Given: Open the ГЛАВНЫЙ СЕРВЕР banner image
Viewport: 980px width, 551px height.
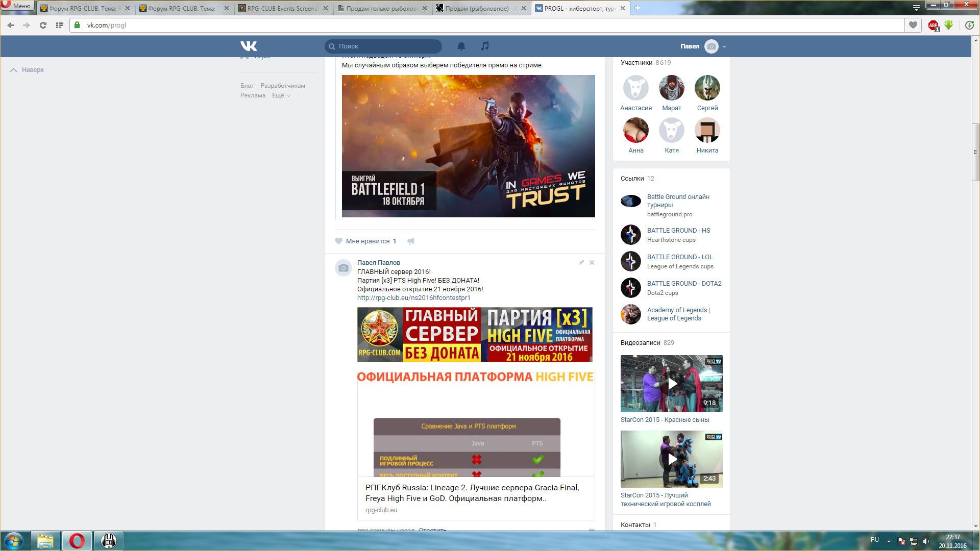Looking at the screenshot, I should (x=475, y=335).
